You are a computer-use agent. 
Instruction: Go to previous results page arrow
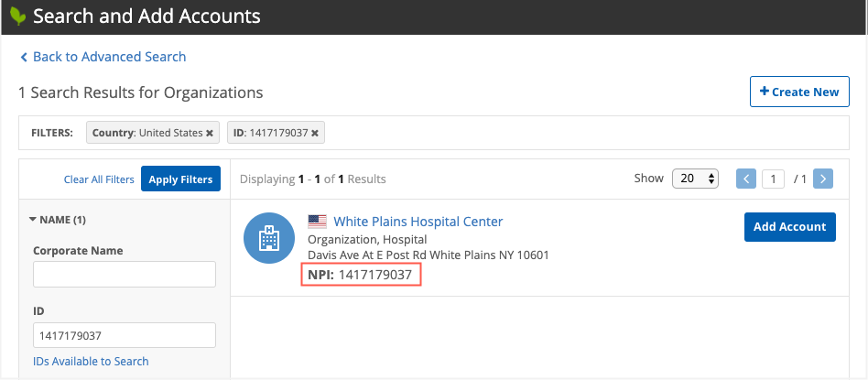pyautogui.click(x=746, y=179)
